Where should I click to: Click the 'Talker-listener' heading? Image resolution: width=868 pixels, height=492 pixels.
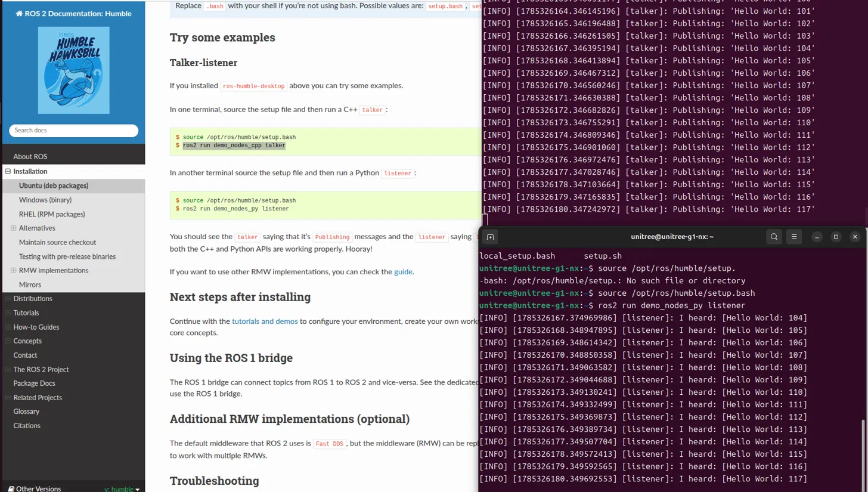coord(204,63)
